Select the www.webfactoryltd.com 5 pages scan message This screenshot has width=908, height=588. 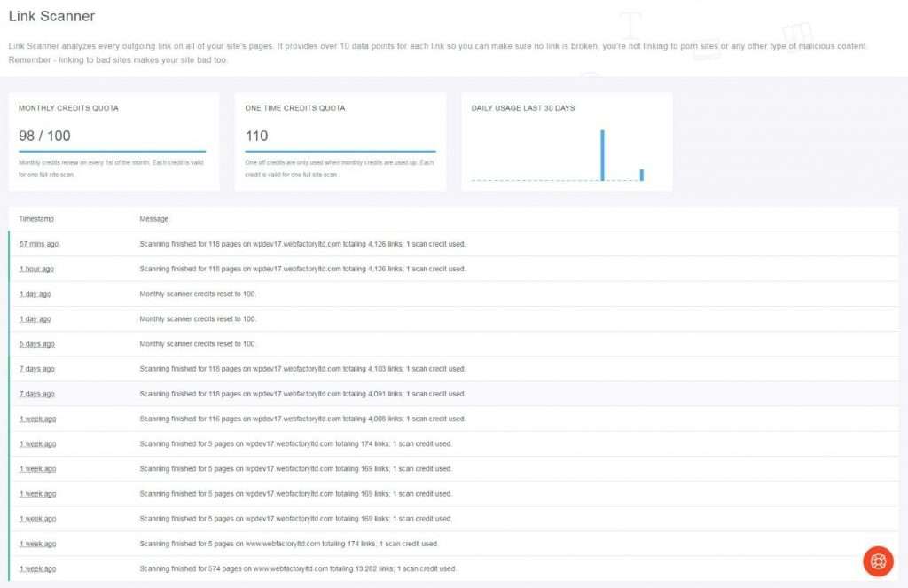point(288,544)
